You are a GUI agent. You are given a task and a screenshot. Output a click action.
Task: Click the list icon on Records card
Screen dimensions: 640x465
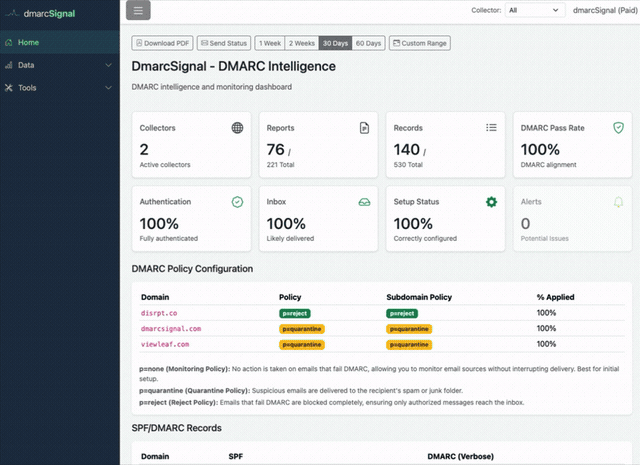[x=491, y=128]
